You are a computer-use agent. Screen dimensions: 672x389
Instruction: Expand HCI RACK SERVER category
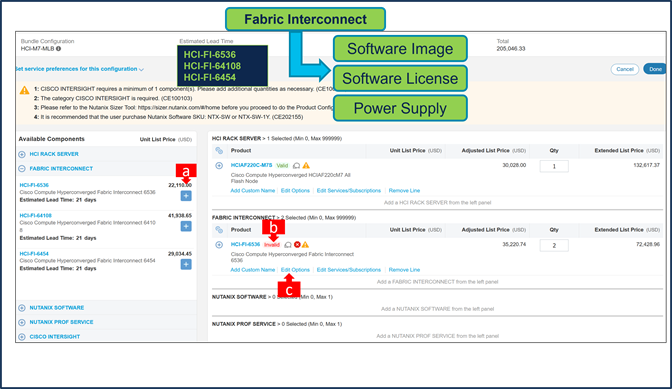[x=22, y=154]
